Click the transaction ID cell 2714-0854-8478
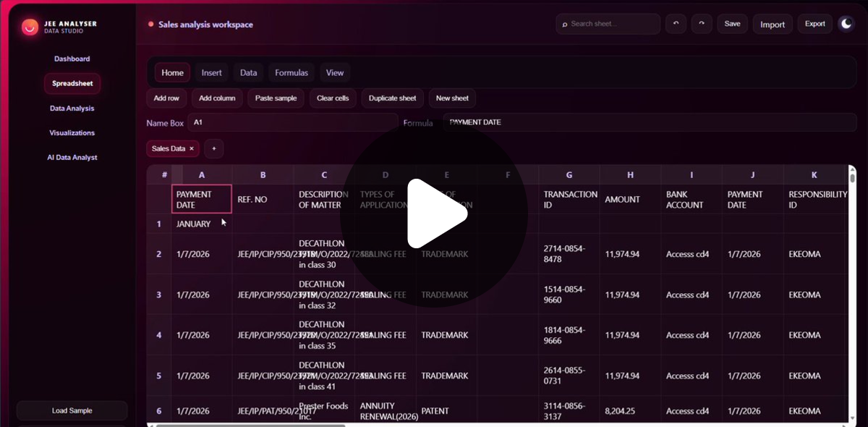 (569, 254)
